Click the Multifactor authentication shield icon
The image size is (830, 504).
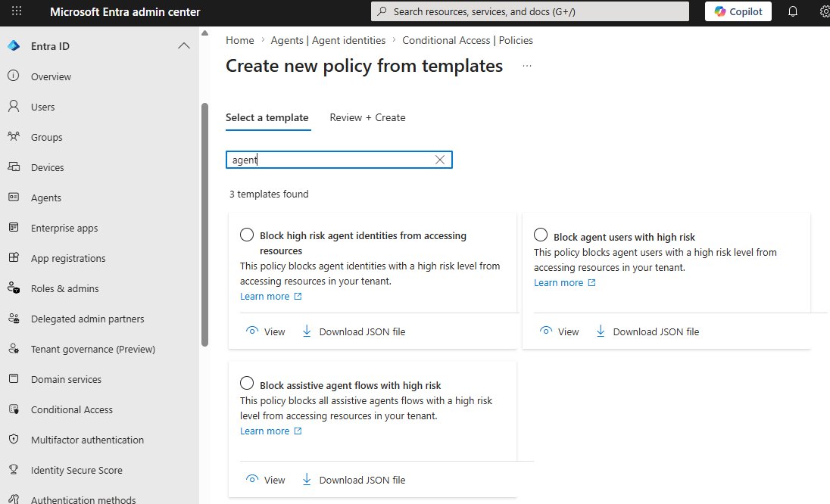tap(14, 439)
